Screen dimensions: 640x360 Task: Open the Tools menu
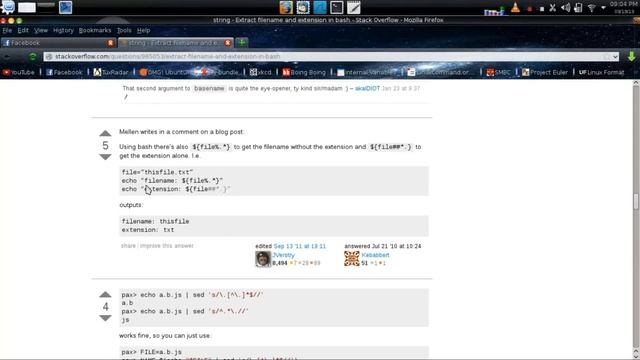tap(124, 30)
